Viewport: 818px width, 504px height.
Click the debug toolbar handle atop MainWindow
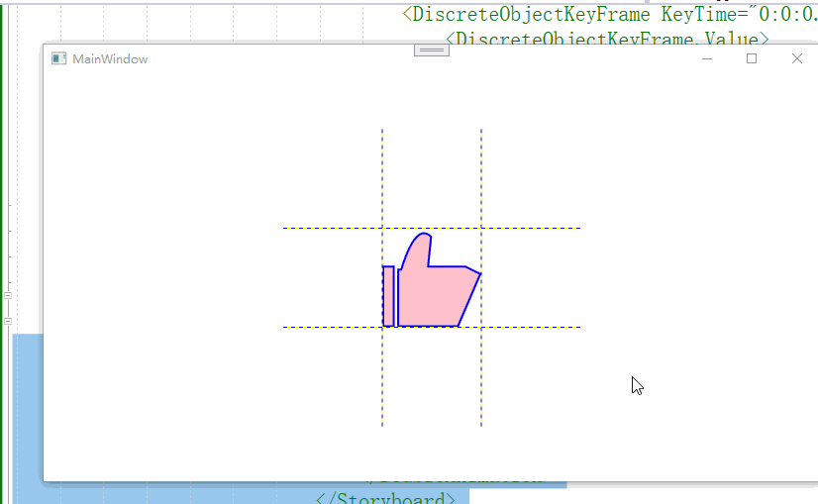click(x=432, y=50)
